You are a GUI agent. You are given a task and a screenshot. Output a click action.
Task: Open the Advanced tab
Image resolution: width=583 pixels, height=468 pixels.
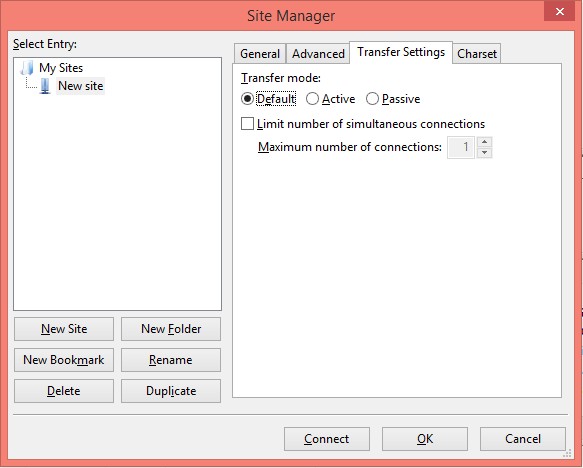click(318, 54)
